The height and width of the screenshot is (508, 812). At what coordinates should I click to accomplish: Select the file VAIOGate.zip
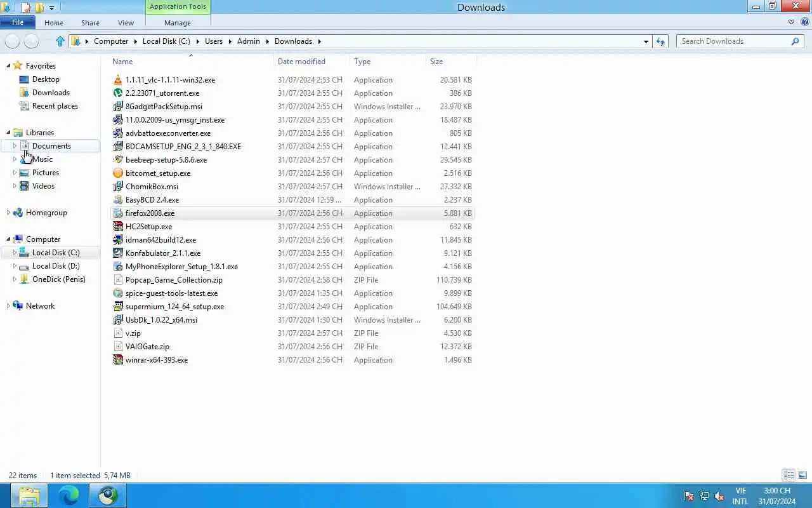tap(147, 347)
